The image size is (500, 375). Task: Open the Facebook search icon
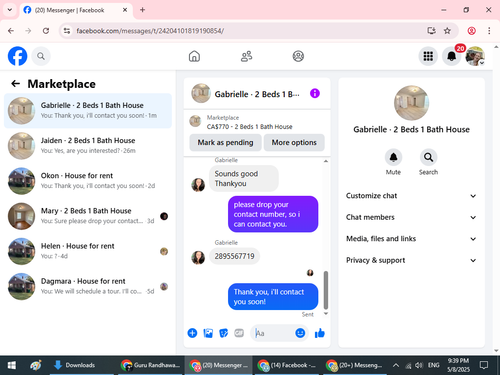[41, 56]
